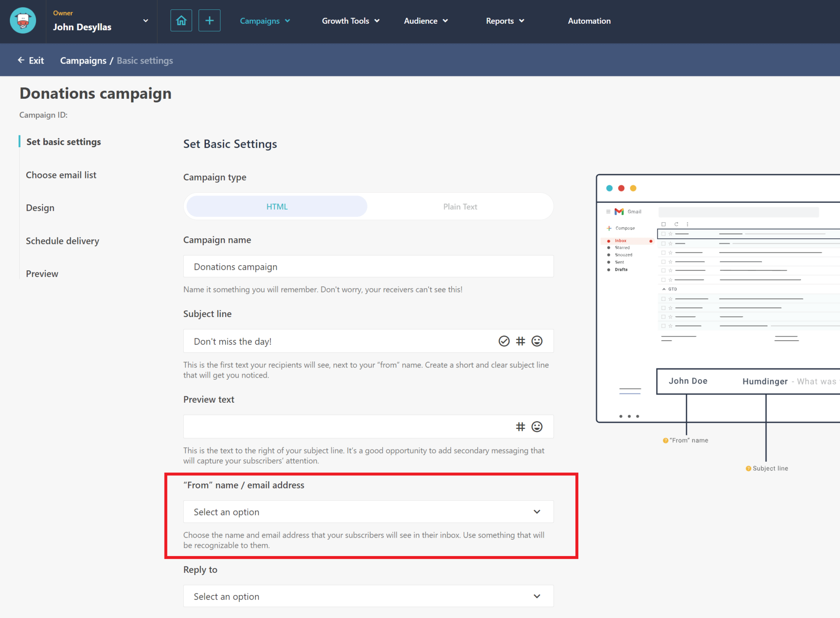The image size is (840, 618).
Task: Go to the Schedule delivery step
Action: pyautogui.click(x=62, y=241)
